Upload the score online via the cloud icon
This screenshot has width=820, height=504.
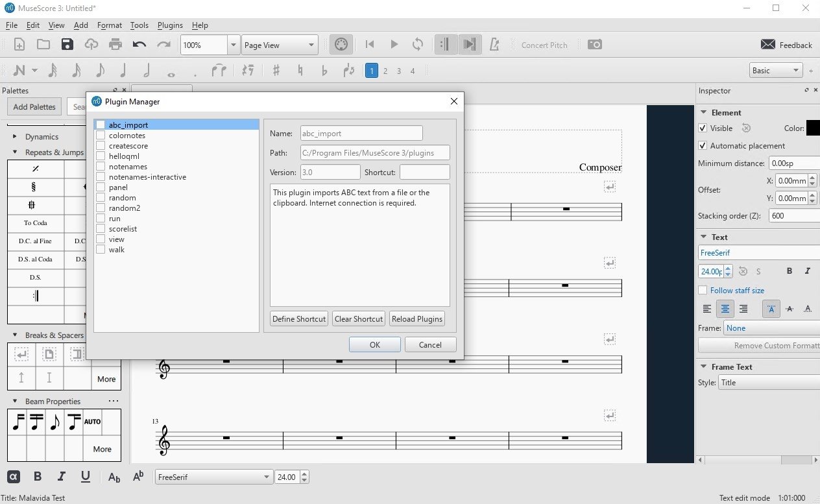91,45
